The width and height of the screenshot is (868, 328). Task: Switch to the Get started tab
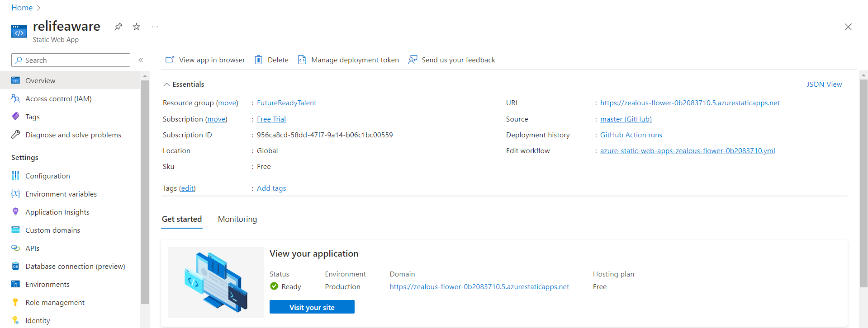[x=182, y=219]
